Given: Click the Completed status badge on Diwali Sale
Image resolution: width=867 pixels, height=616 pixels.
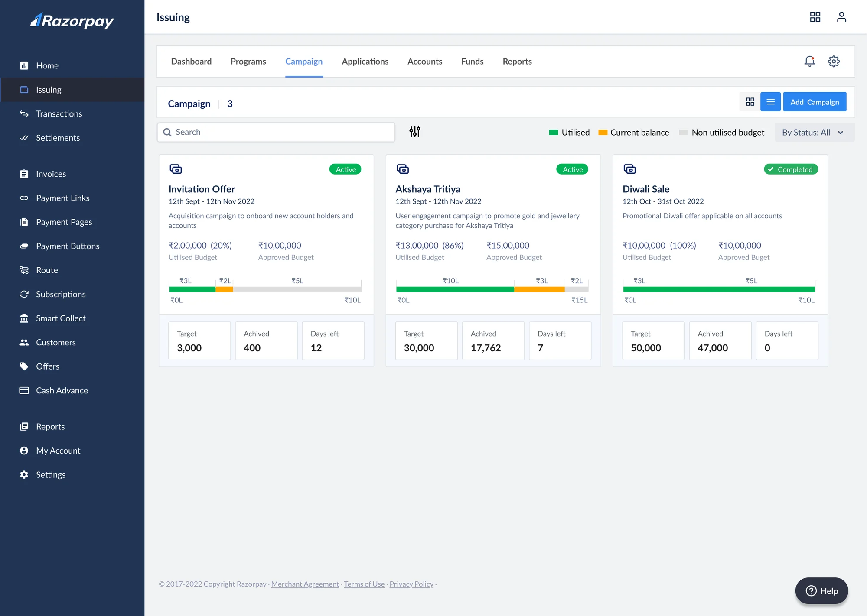Looking at the screenshot, I should pos(791,169).
